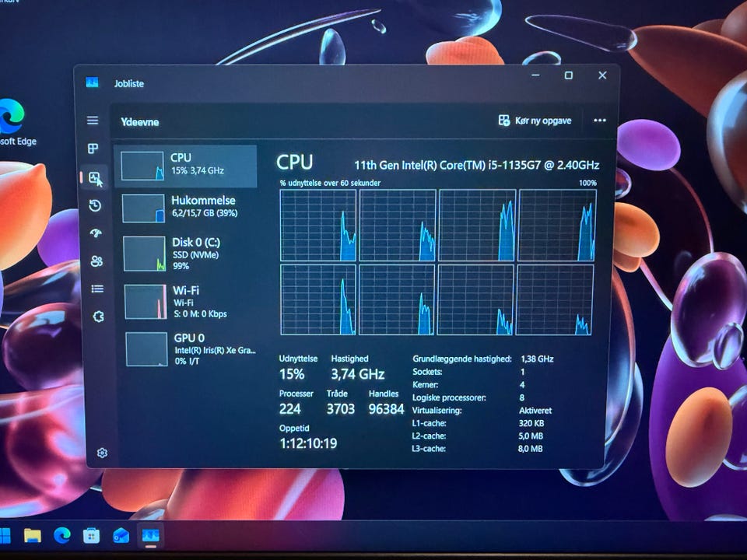The width and height of the screenshot is (747, 560).
Task: Open the Microsoft Edge desktop shortcut
Action: tap(14, 122)
